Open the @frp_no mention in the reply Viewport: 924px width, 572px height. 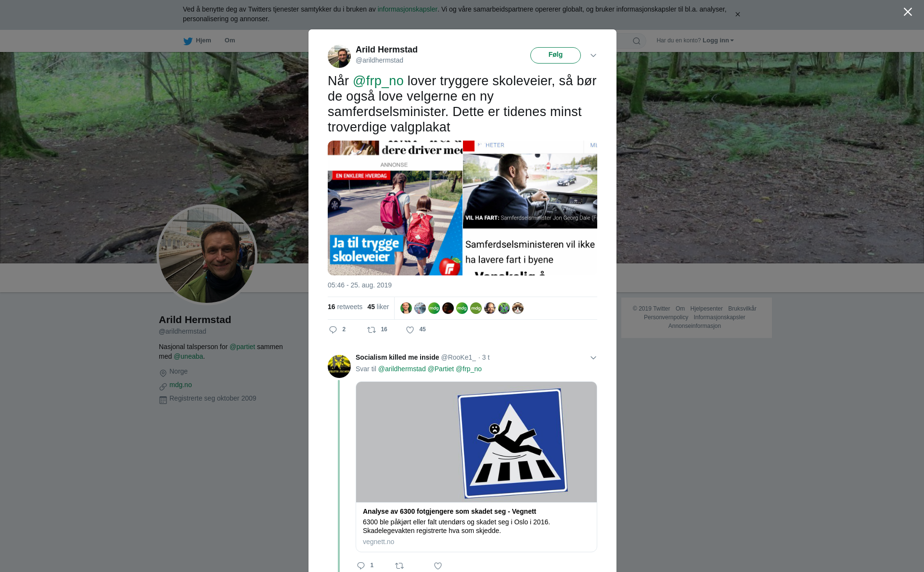[469, 369]
